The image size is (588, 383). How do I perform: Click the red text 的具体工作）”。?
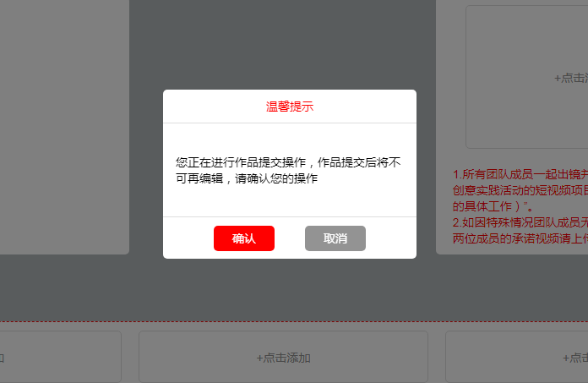pyautogui.click(x=493, y=206)
